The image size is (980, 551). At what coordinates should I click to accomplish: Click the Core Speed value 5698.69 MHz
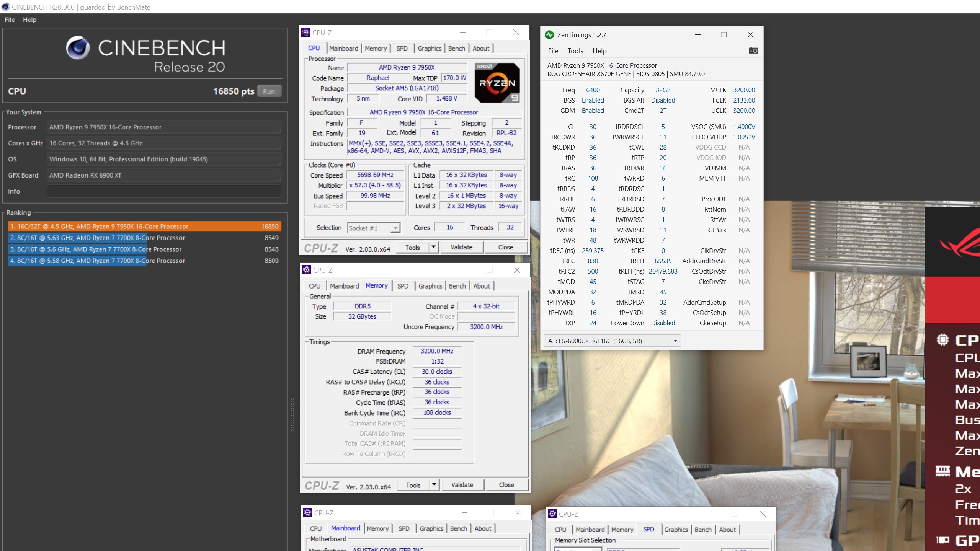point(375,175)
